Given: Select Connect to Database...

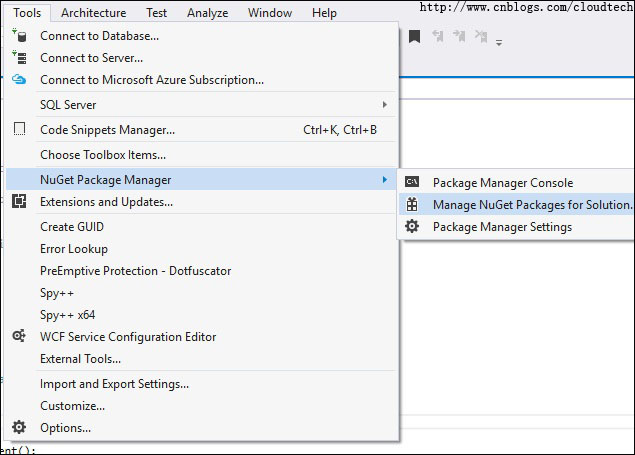Looking at the screenshot, I should point(201,36).
